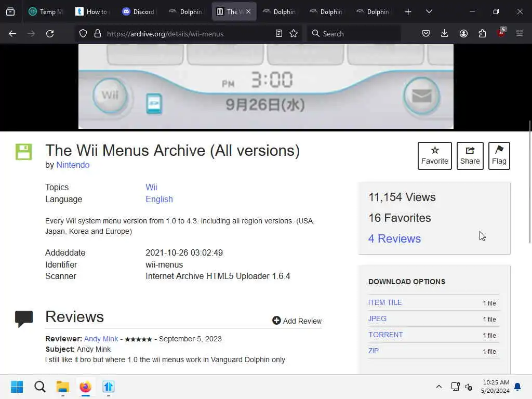The height and width of the screenshot is (399, 532).
Task: Show hidden system tray icons
Action: tap(438, 387)
